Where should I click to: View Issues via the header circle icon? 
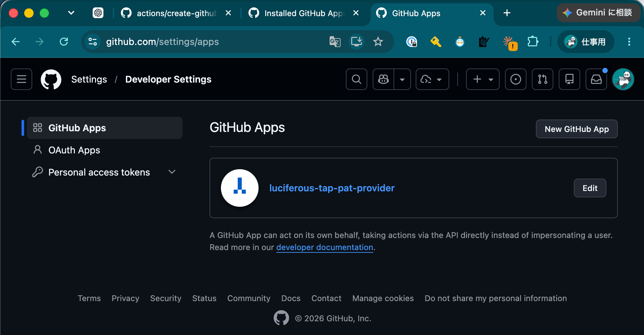(516, 79)
